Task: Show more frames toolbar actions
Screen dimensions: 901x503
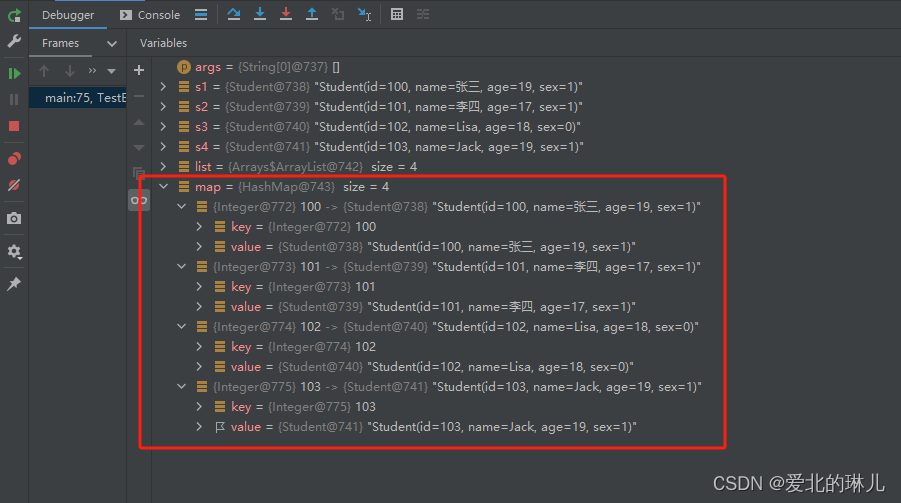Action: click(92, 71)
